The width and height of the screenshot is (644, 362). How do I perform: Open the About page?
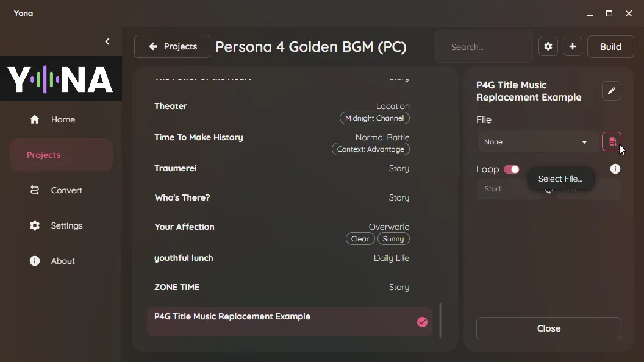coord(61,261)
